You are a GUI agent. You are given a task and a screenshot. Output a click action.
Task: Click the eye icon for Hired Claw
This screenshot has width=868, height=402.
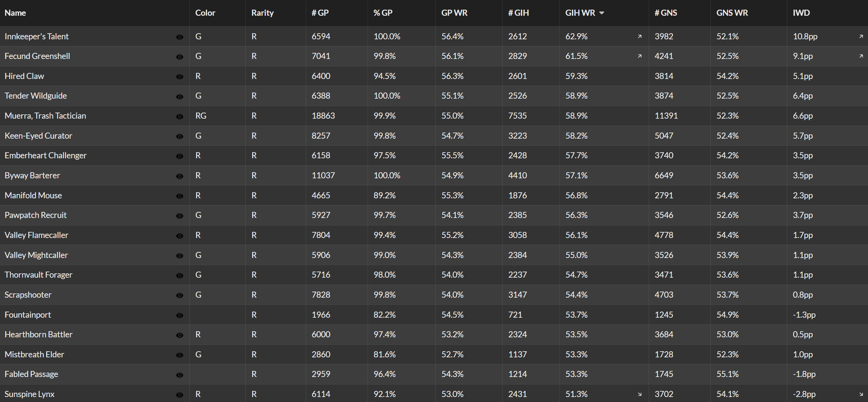[x=180, y=77]
